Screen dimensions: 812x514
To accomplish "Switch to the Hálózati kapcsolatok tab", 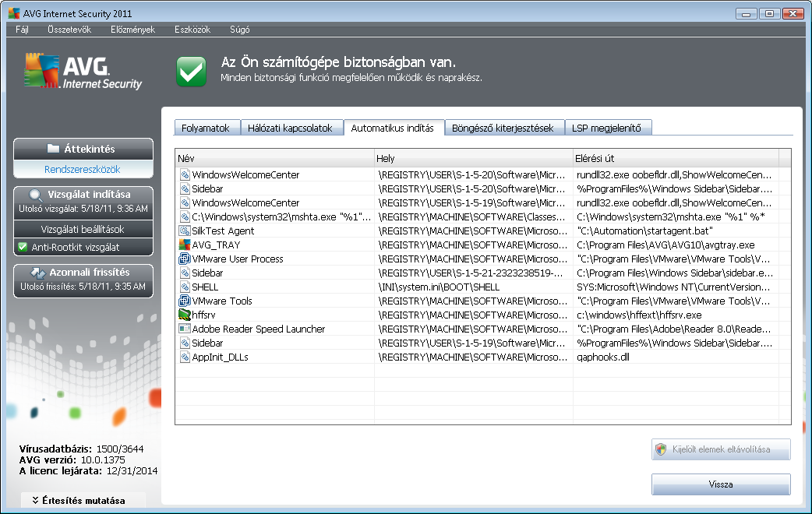I will point(291,128).
